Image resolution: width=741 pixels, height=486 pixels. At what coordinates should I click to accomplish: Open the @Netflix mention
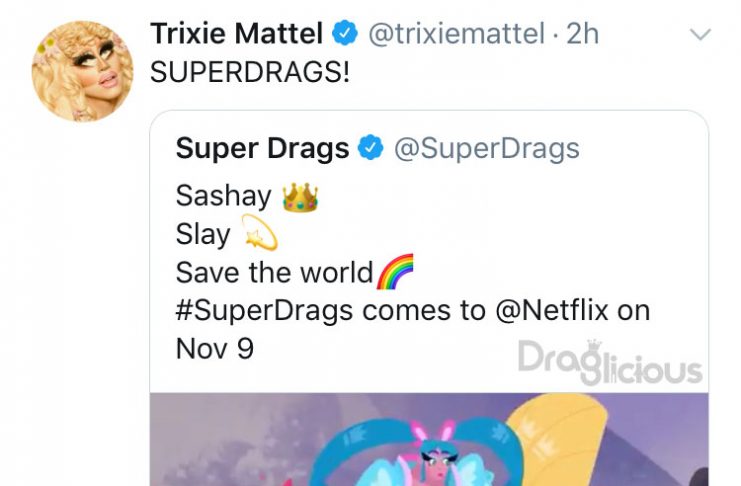click(x=552, y=310)
